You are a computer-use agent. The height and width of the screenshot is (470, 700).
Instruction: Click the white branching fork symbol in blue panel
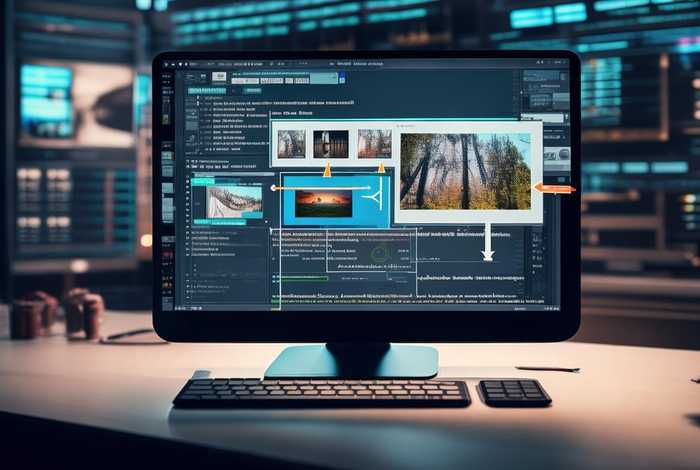pyautogui.click(x=375, y=198)
